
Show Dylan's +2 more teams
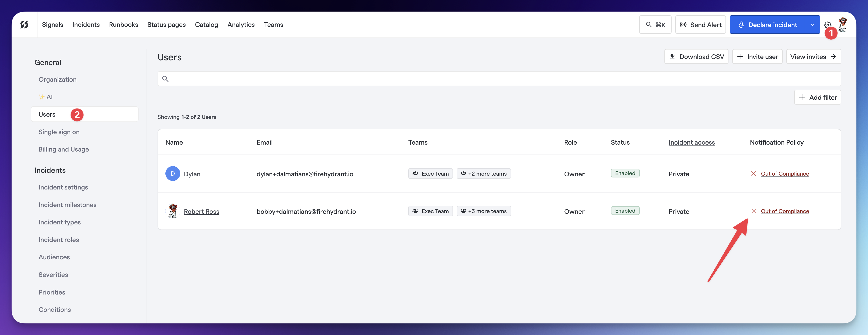coord(484,174)
